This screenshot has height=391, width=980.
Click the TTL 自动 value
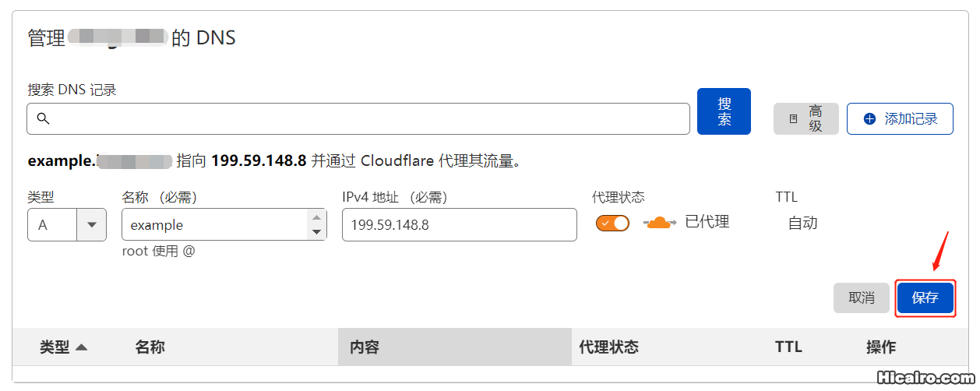coord(802,224)
